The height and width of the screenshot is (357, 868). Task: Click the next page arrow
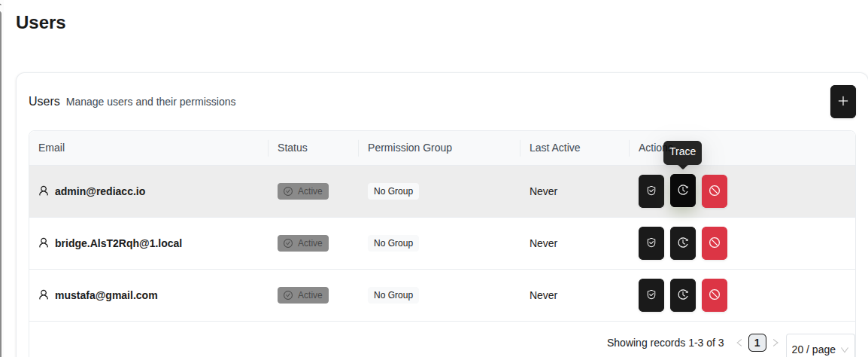775,343
